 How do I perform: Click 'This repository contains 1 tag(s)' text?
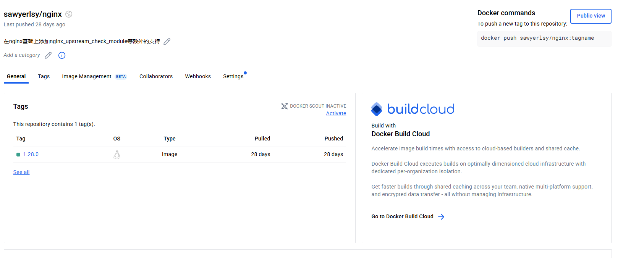coord(54,124)
